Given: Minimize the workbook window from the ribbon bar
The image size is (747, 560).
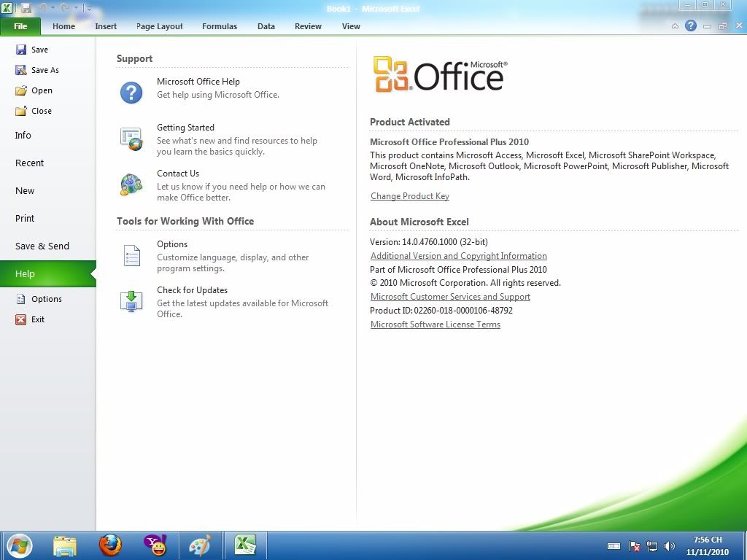Looking at the screenshot, I should click(707, 27).
